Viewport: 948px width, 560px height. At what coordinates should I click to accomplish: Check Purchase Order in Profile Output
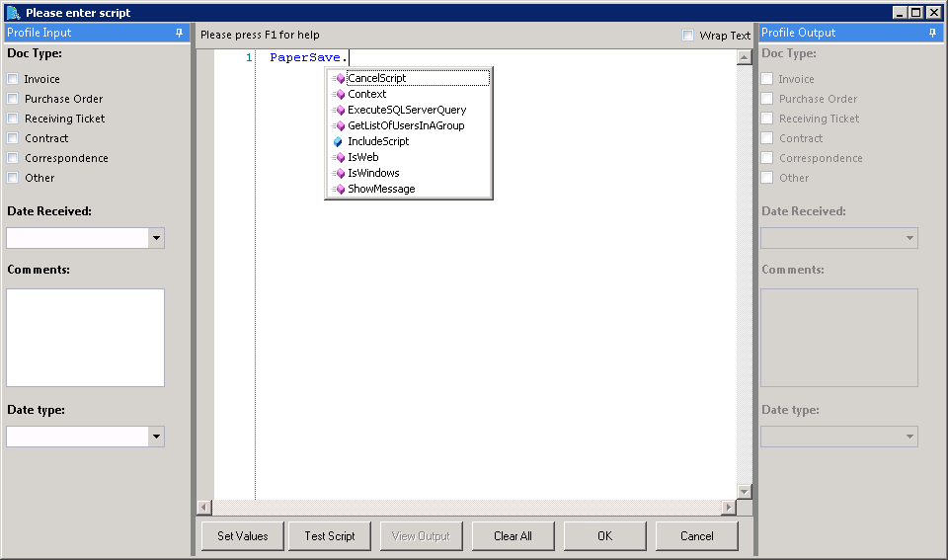point(767,99)
